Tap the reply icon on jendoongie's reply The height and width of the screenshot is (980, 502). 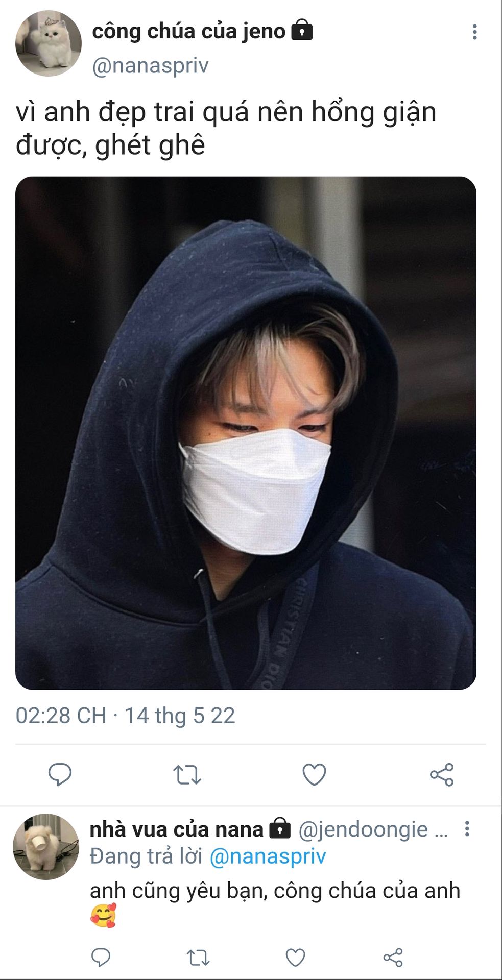(101, 957)
